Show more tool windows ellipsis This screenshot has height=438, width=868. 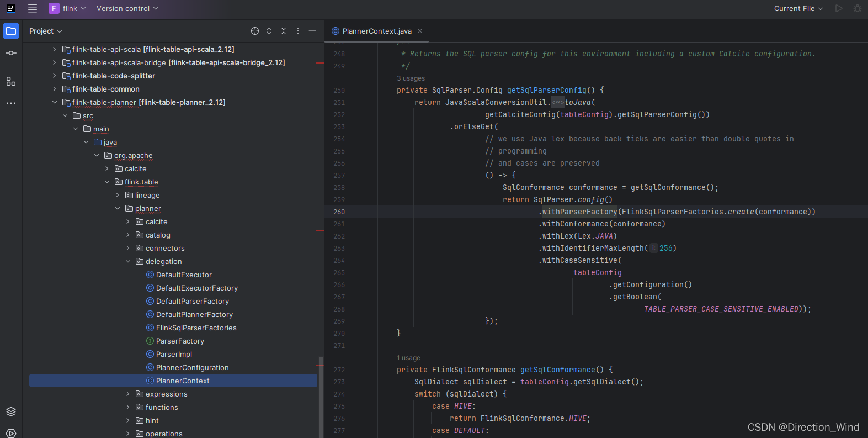(11, 103)
